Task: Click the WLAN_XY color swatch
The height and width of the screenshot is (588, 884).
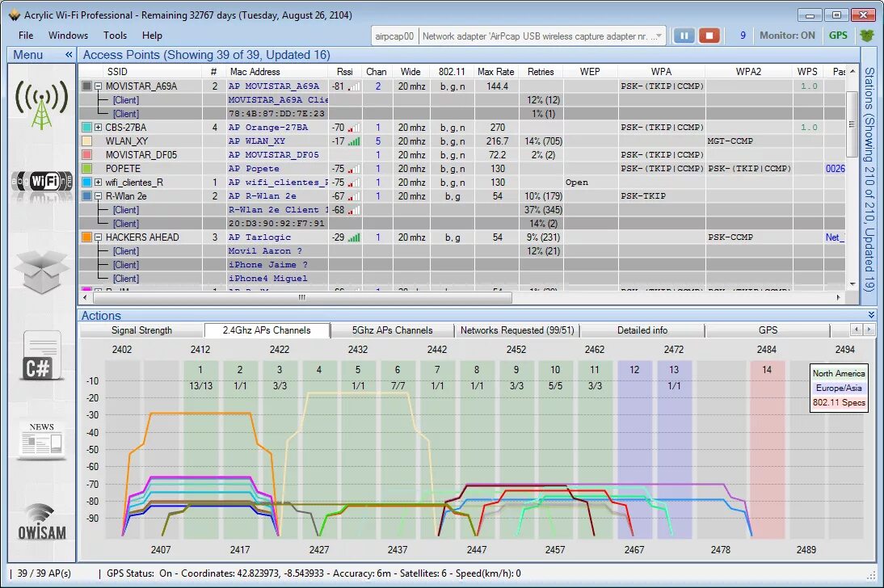Action: (x=86, y=141)
